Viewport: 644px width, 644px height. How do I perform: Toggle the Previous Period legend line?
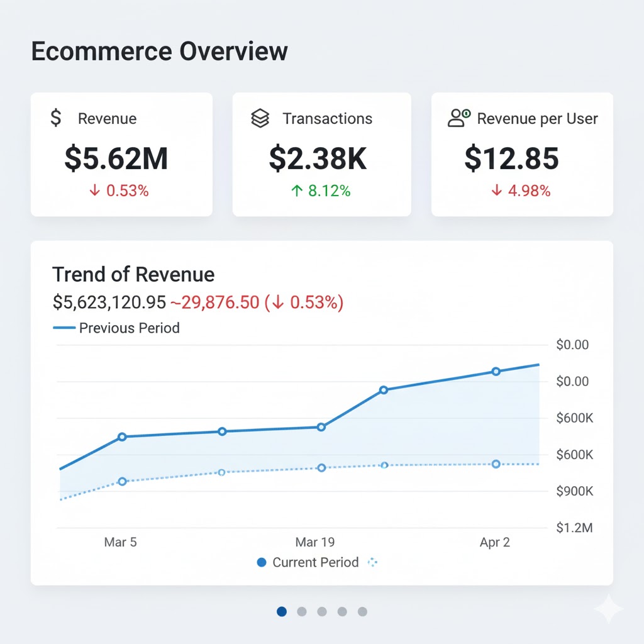point(116,328)
